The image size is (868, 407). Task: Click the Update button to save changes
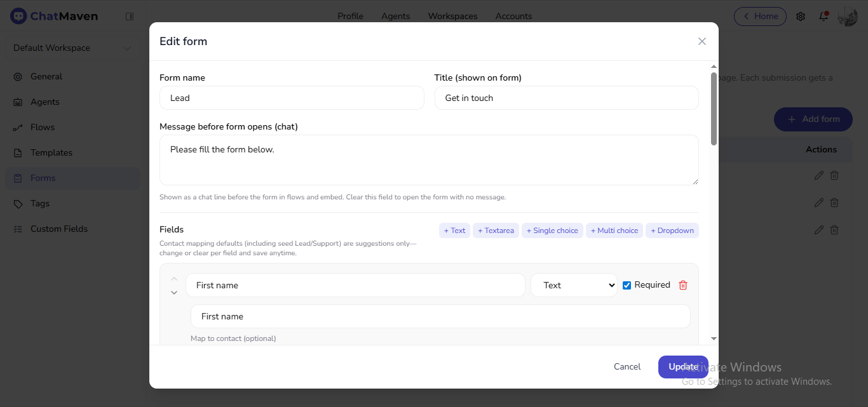(682, 366)
